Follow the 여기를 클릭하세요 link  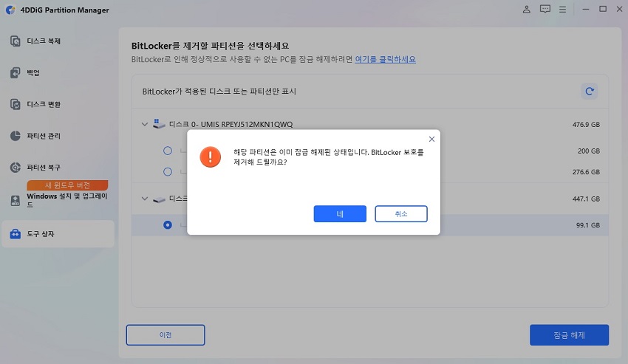[x=385, y=59]
